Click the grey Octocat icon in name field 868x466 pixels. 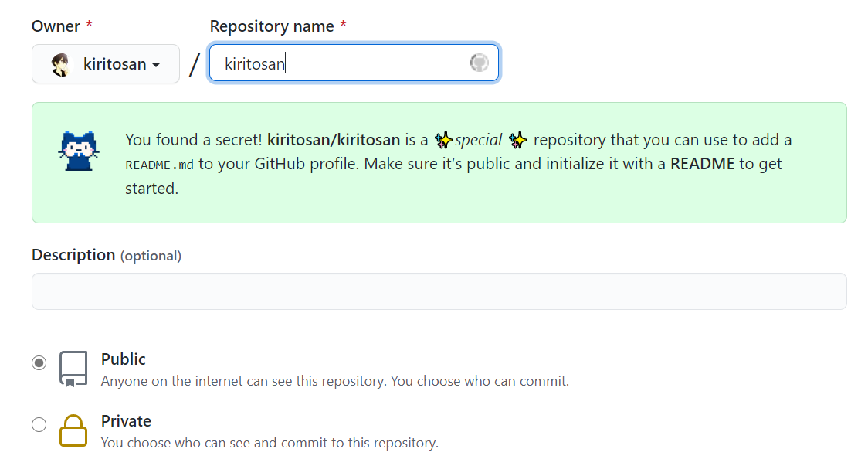tap(480, 63)
